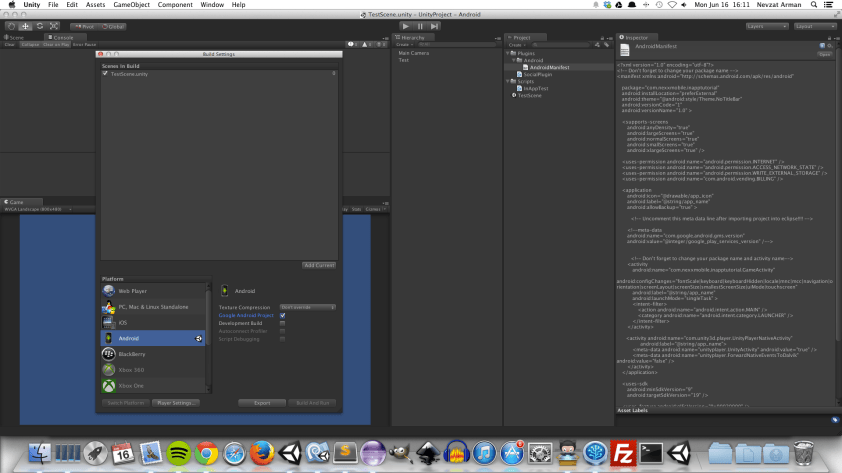
Task: Select Web Player platform
Action: [153, 291]
